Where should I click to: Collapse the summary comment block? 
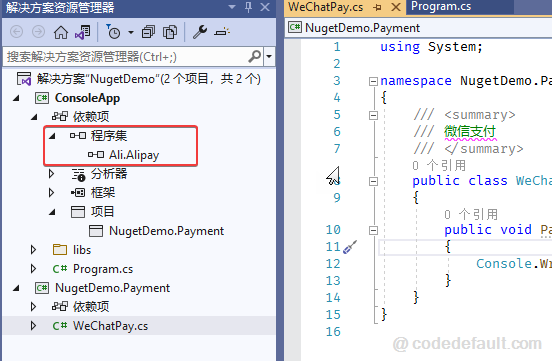click(x=373, y=115)
